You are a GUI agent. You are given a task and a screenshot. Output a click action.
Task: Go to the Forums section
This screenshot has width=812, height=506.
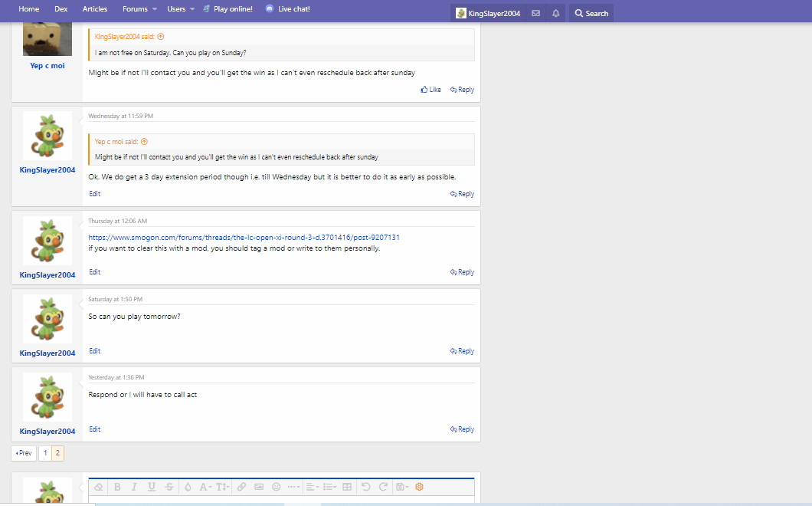point(135,8)
